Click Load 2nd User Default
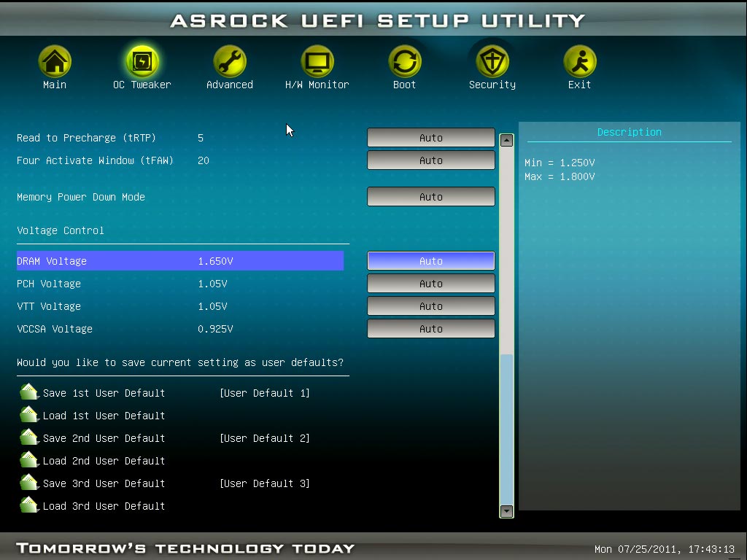 tap(104, 461)
